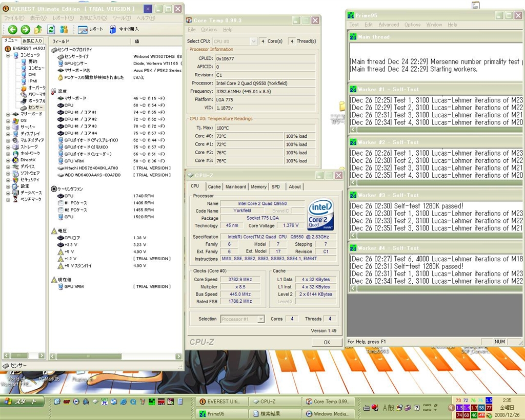Click the OK button in CPU-Z
525x420 pixels.
(x=327, y=342)
